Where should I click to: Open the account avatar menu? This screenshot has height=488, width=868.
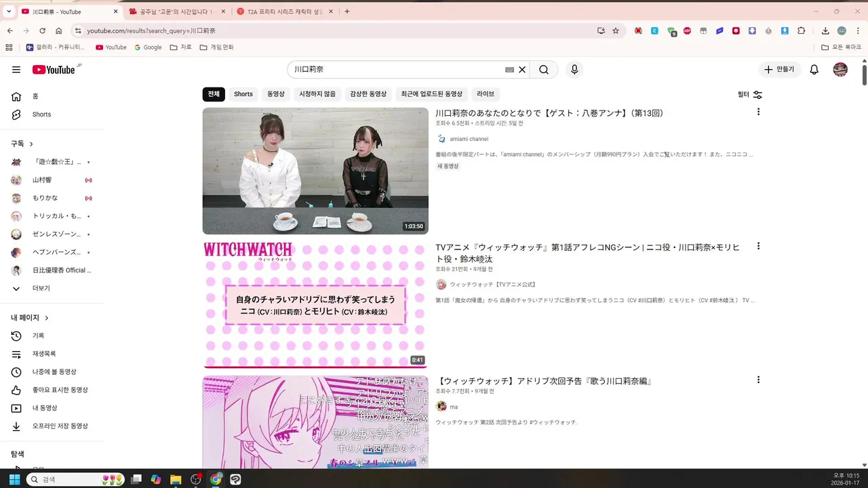pyautogui.click(x=840, y=70)
